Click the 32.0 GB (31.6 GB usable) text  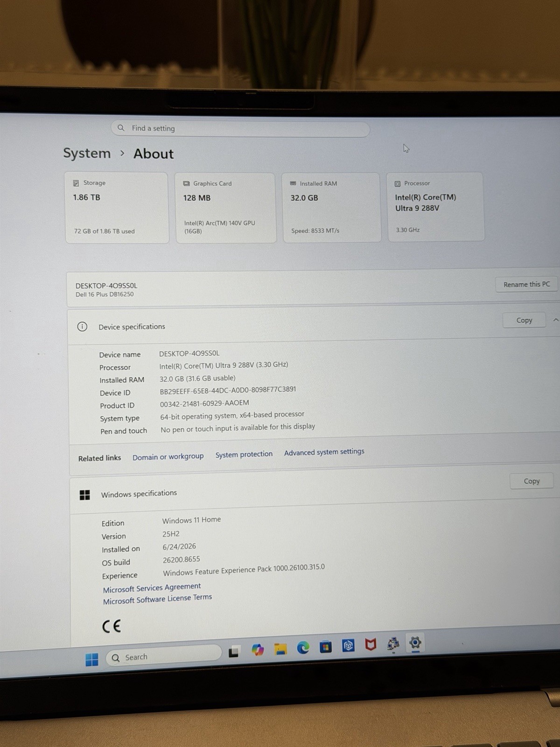(x=197, y=379)
